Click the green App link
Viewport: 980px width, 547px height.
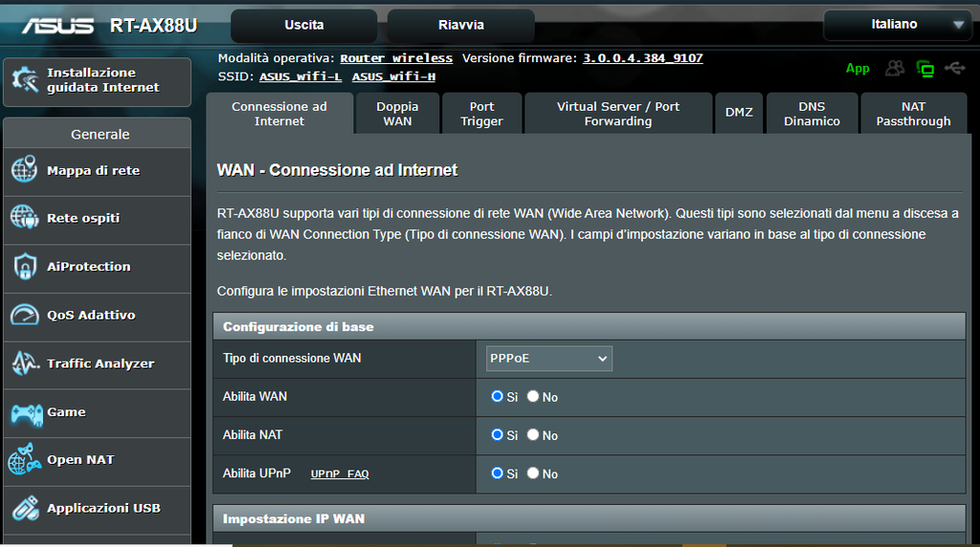(x=857, y=69)
